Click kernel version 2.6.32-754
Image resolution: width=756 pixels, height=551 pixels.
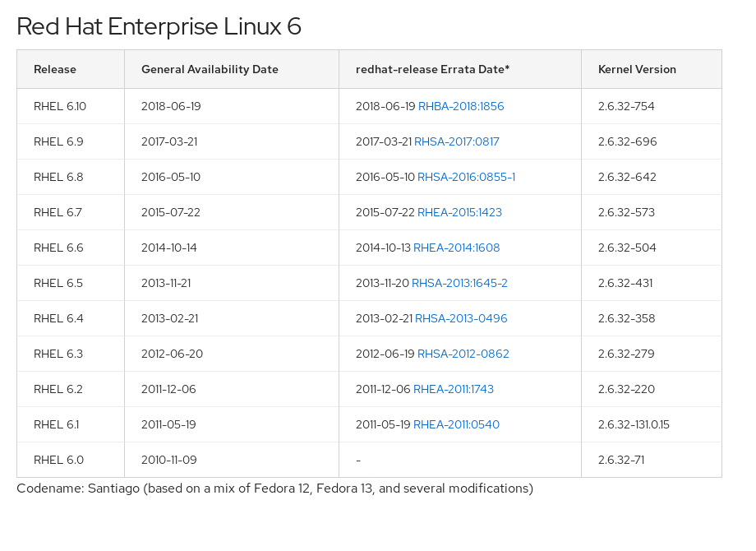[626, 106]
